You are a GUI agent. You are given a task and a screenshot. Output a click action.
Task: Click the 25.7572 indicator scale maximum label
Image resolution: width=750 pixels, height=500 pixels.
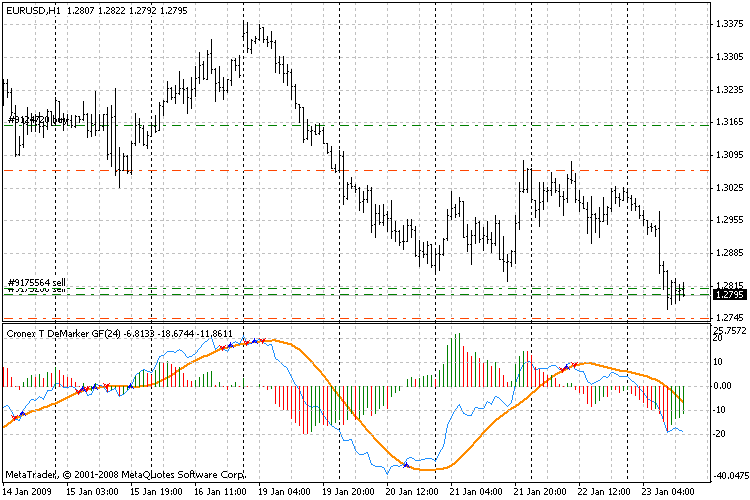pyautogui.click(x=727, y=330)
